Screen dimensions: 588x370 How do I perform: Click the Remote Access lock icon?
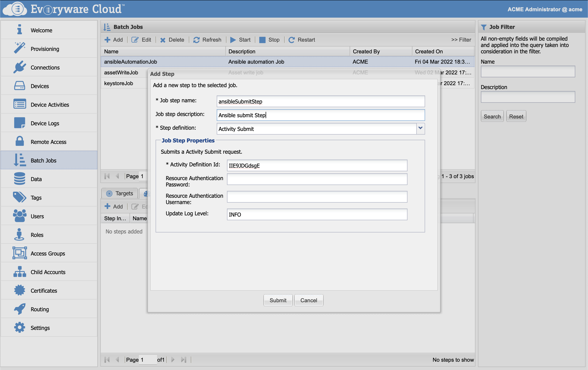20,141
